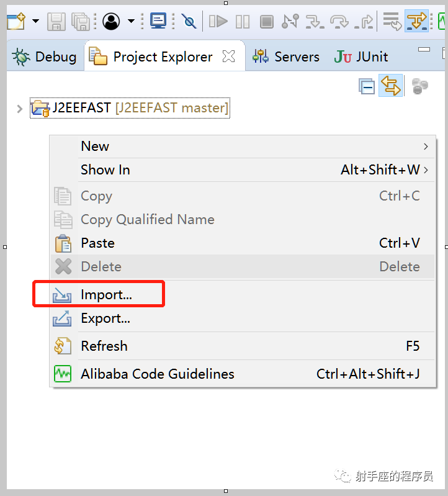The width and height of the screenshot is (448, 496).
Task: Open the console monitor toolbar icon
Action: (x=158, y=21)
